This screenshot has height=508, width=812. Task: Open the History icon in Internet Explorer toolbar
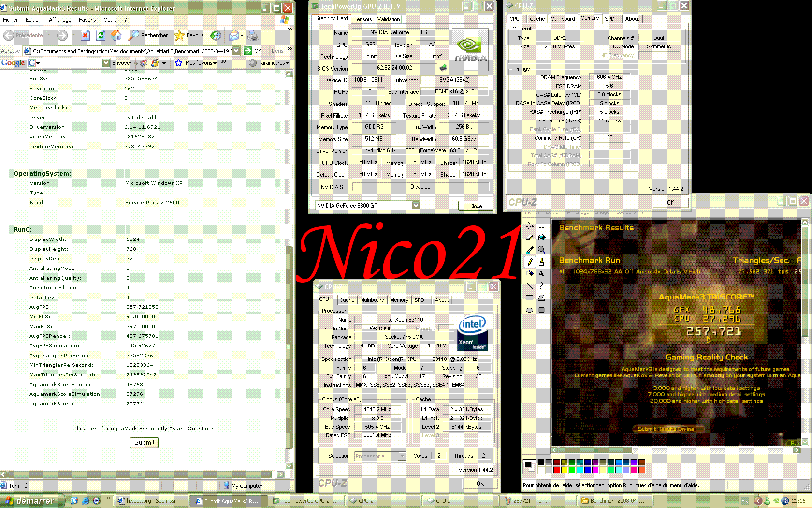tap(216, 35)
